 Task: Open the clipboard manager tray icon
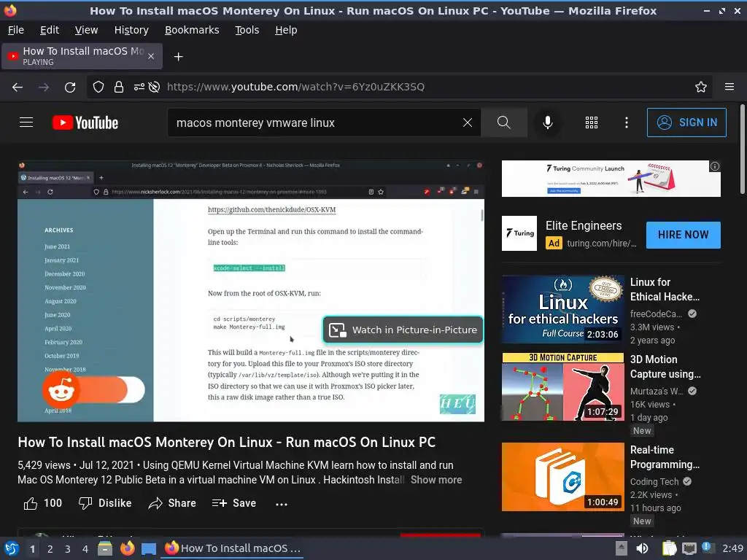pyautogui.click(x=669, y=548)
